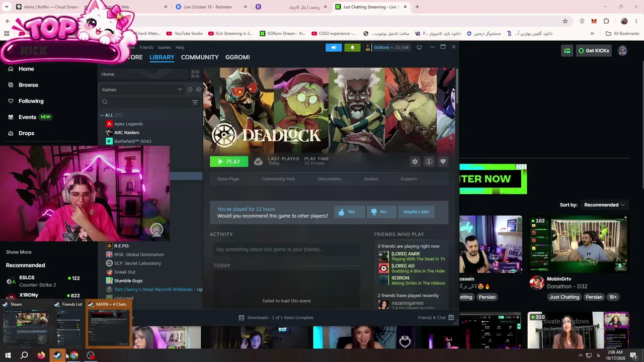Screen dimensions: 644x362
Task: Select the MATIN + 4 Chats window preview
Action: point(109,324)
